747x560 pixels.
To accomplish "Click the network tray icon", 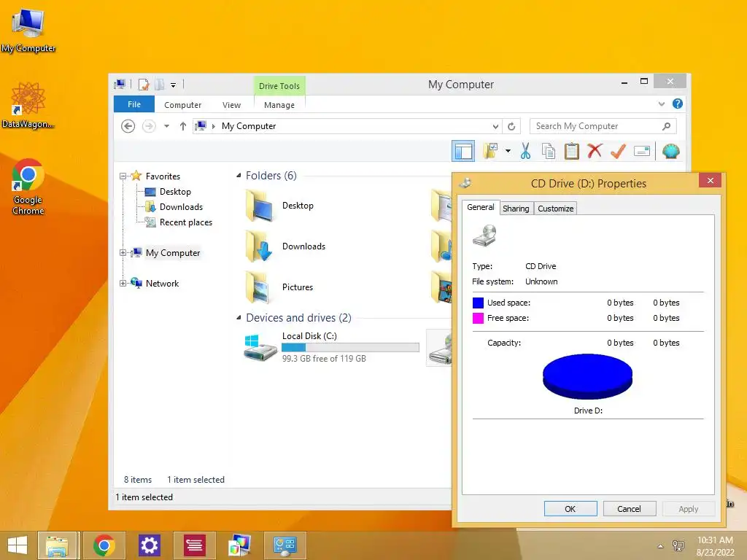I will (678, 545).
